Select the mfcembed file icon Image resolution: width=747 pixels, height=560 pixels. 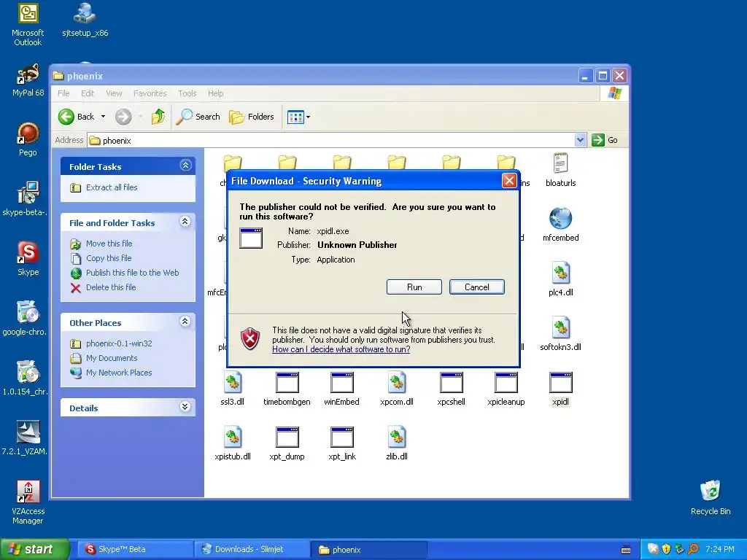(x=561, y=225)
